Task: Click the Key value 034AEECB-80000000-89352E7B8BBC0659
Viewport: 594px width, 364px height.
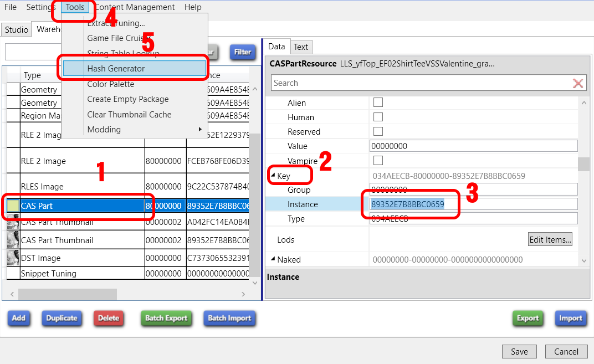Action: point(449,176)
